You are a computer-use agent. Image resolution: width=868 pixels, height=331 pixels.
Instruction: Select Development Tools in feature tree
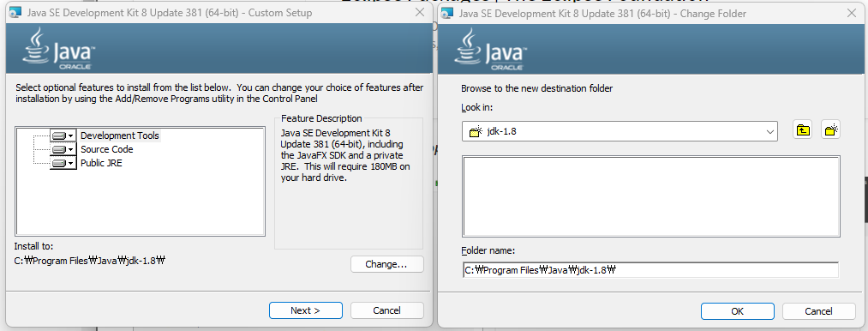[120, 135]
